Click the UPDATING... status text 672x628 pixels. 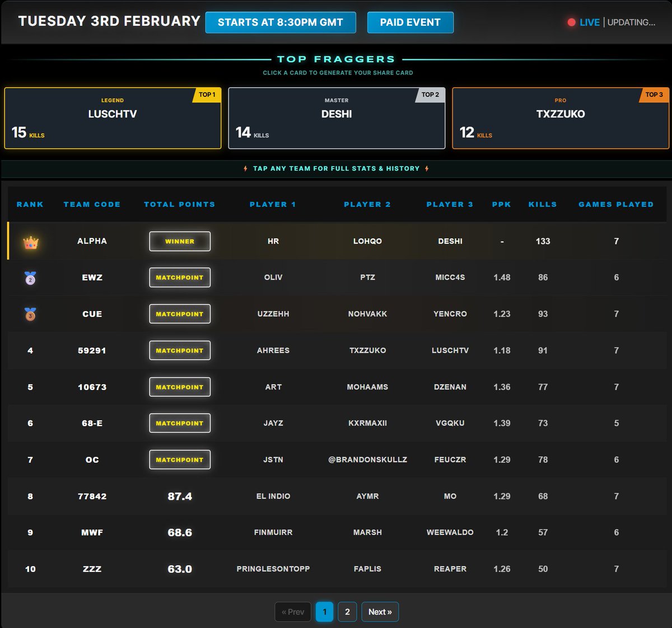pyautogui.click(x=631, y=22)
